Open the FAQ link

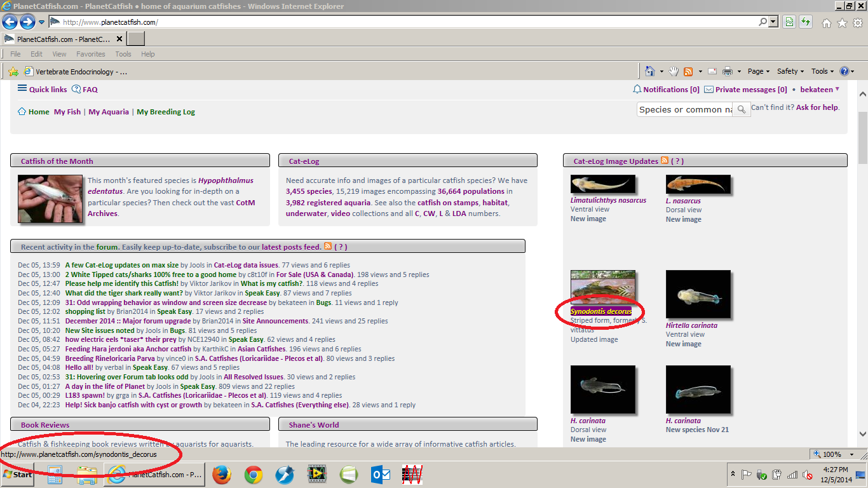click(85, 90)
